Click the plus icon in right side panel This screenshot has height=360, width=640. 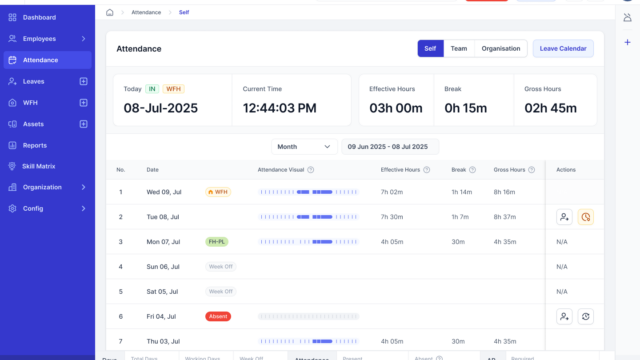pos(627,42)
